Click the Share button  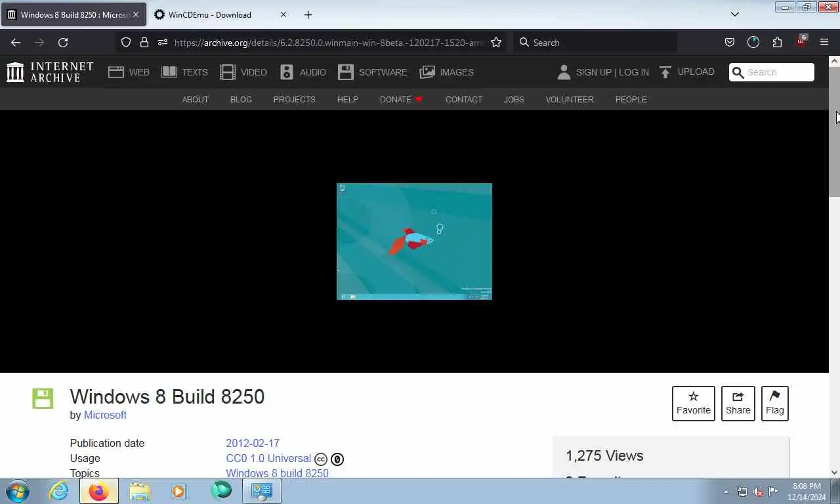click(738, 403)
